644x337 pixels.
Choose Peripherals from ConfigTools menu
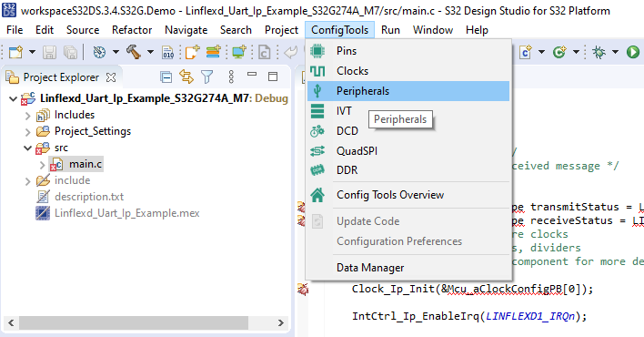pyautogui.click(x=408, y=91)
